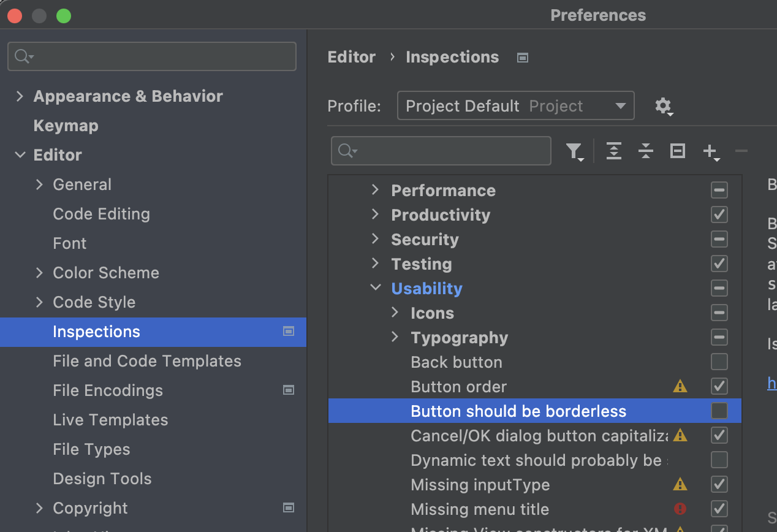This screenshot has width=777, height=532.
Task: Expand the Performance inspections group
Action: point(376,191)
